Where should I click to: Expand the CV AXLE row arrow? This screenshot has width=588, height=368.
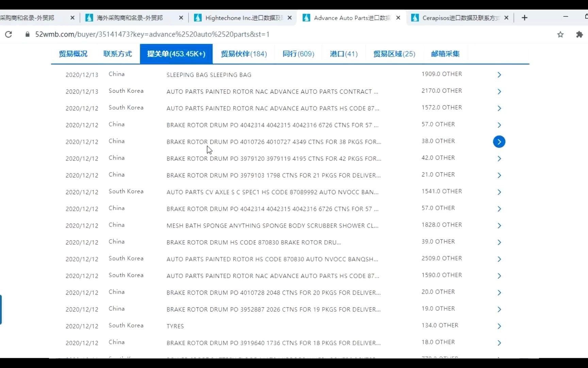(x=499, y=192)
